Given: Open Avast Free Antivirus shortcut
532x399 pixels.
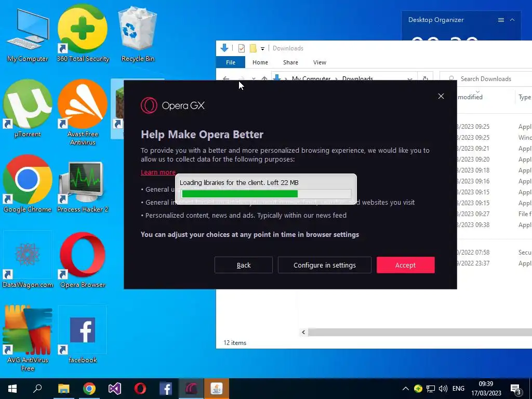Looking at the screenshot, I should coord(83,112).
